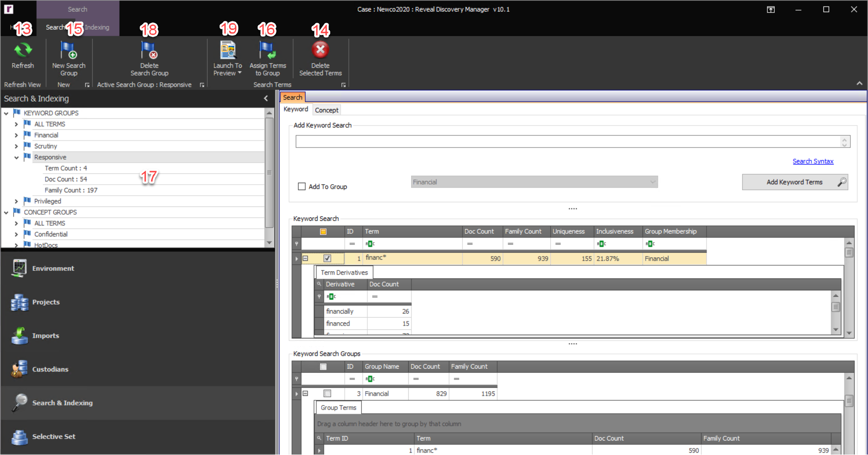Collapse the KEYWORD GROUPS tree node
868x455 pixels.
tap(6, 113)
